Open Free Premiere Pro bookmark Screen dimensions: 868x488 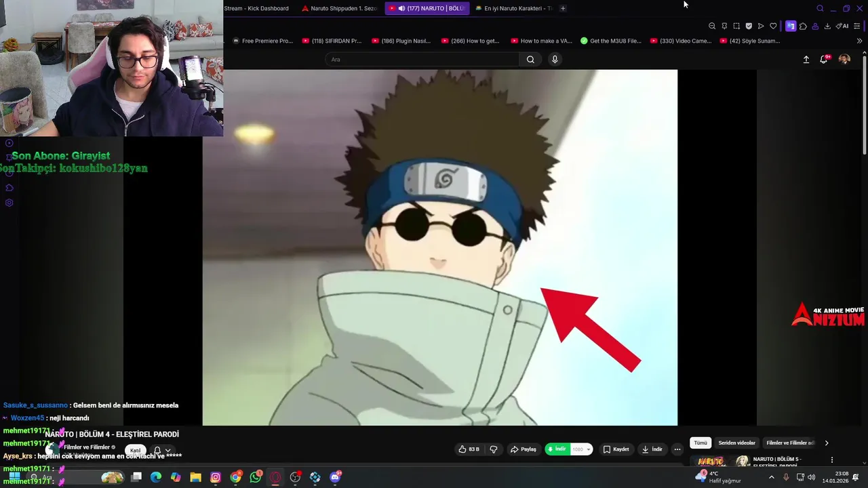tap(262, 41)
